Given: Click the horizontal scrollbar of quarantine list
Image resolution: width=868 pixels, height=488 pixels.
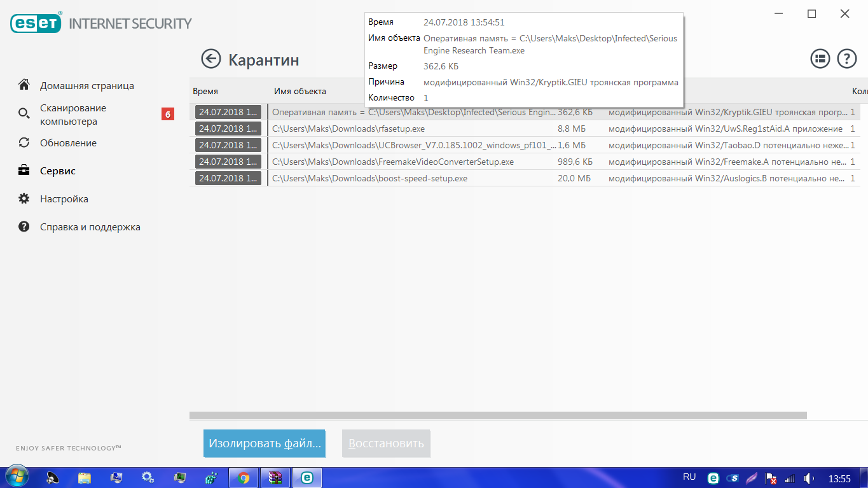Looking at the screenshot, I should [x=498, y=415].
